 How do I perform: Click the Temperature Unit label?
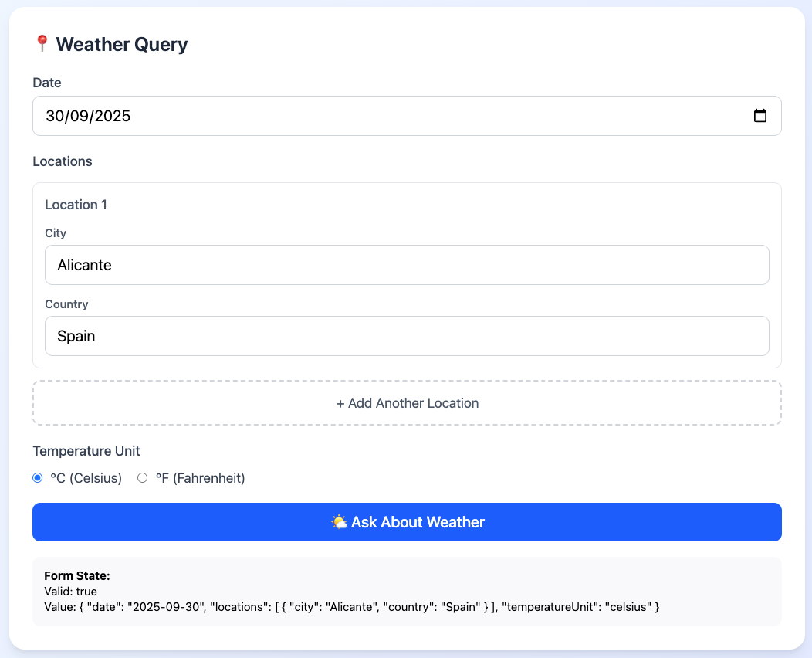pyautogui.click(x=86, y=451)
